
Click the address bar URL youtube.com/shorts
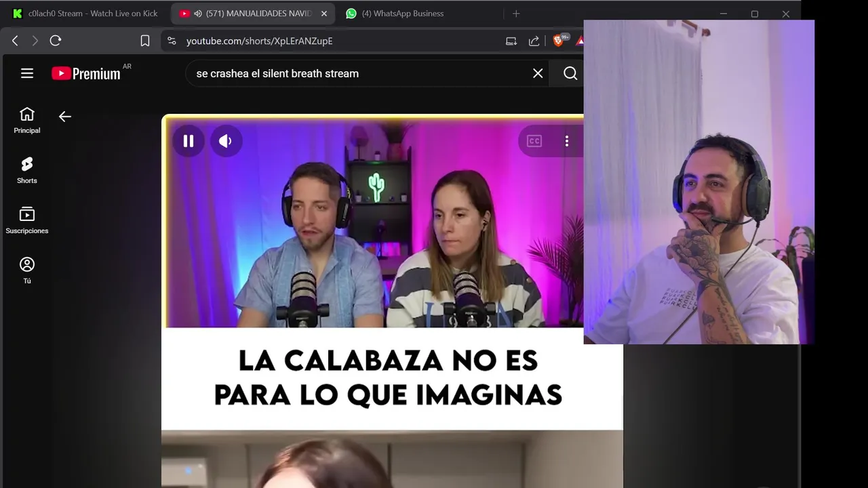coord(259,41)
